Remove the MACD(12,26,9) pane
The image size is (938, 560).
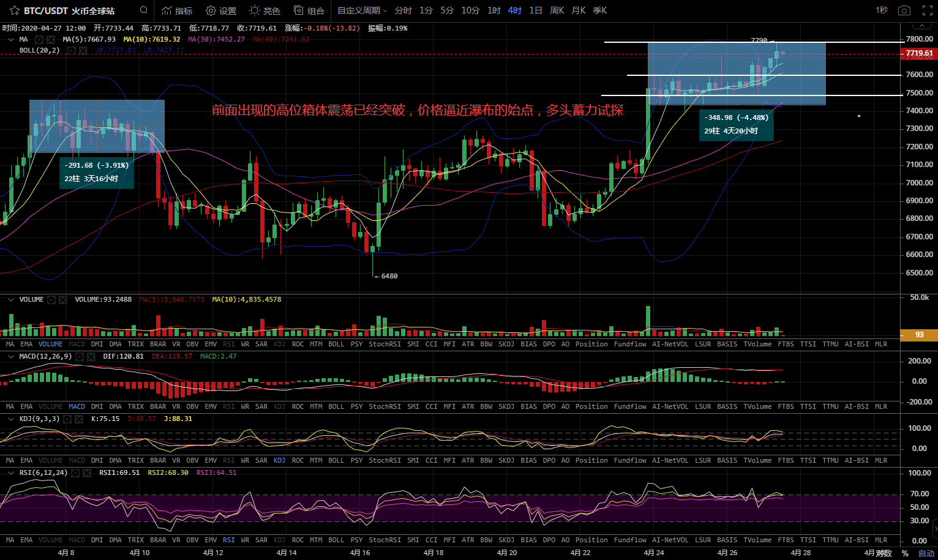(x=91, y=356)
